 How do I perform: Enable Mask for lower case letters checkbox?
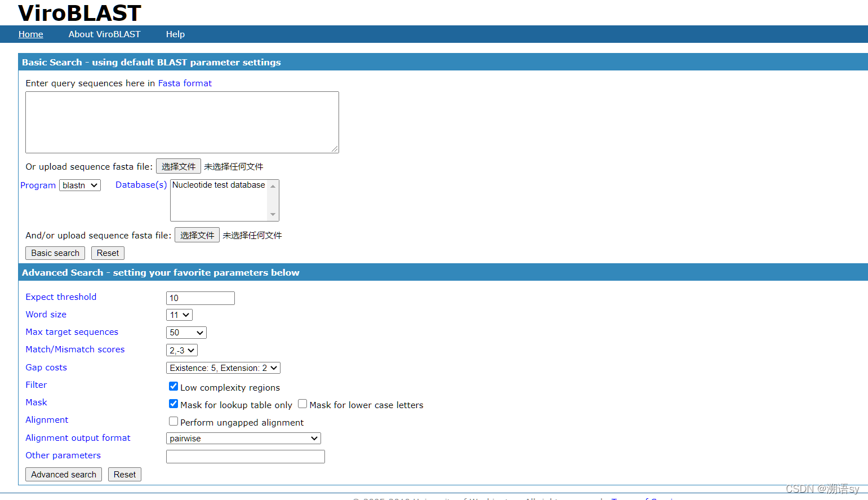[x=302, y=404]
